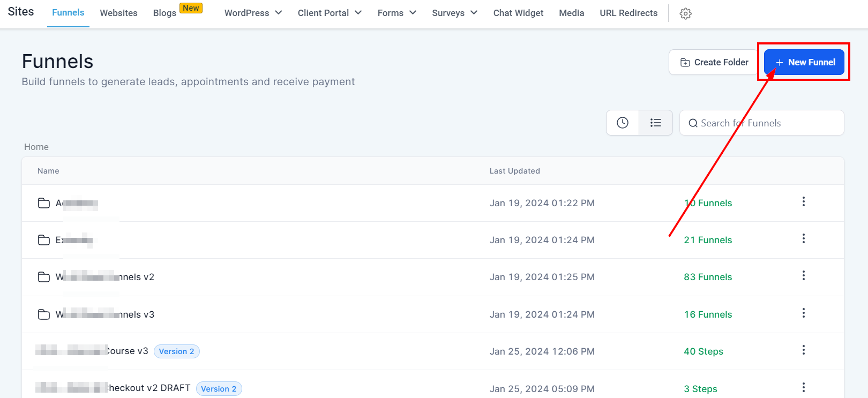This screenshot has height=398, width=868.
Task: Open the Blogs tab
Action: point(164,13)
